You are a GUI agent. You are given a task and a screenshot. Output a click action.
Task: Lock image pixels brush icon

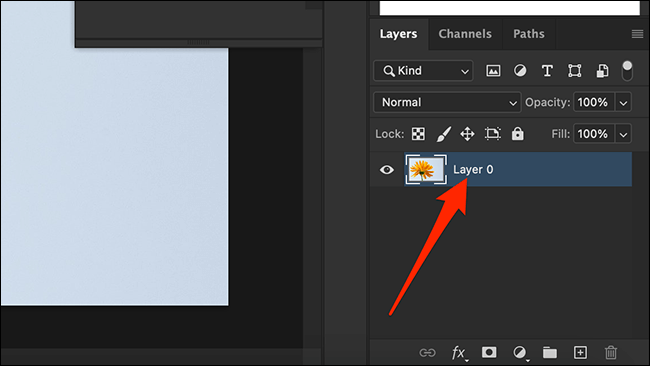[x=443, y=134]
